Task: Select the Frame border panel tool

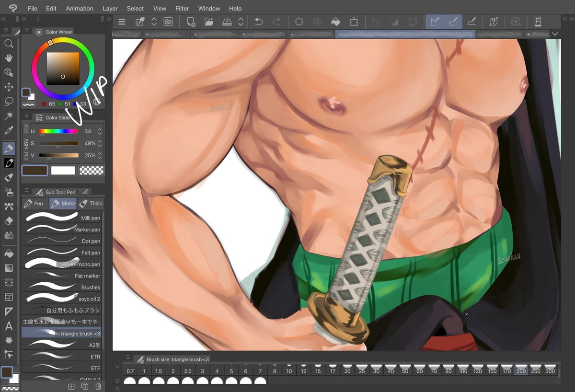Action: 9,297
